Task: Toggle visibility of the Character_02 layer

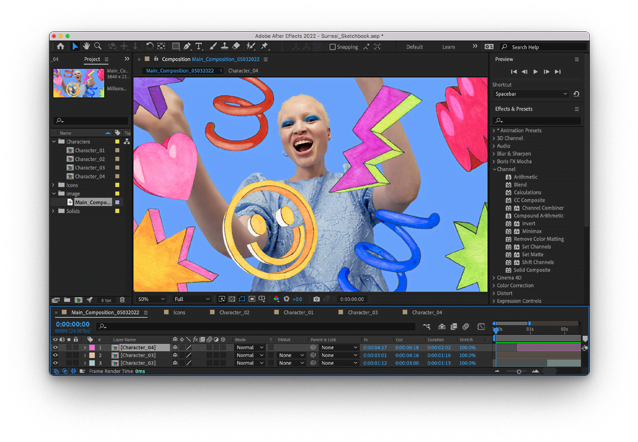Action: [x=55, y=363]
